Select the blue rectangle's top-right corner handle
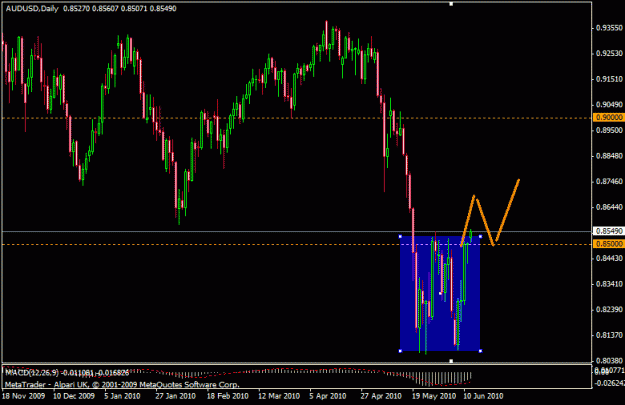 [480, 236]
